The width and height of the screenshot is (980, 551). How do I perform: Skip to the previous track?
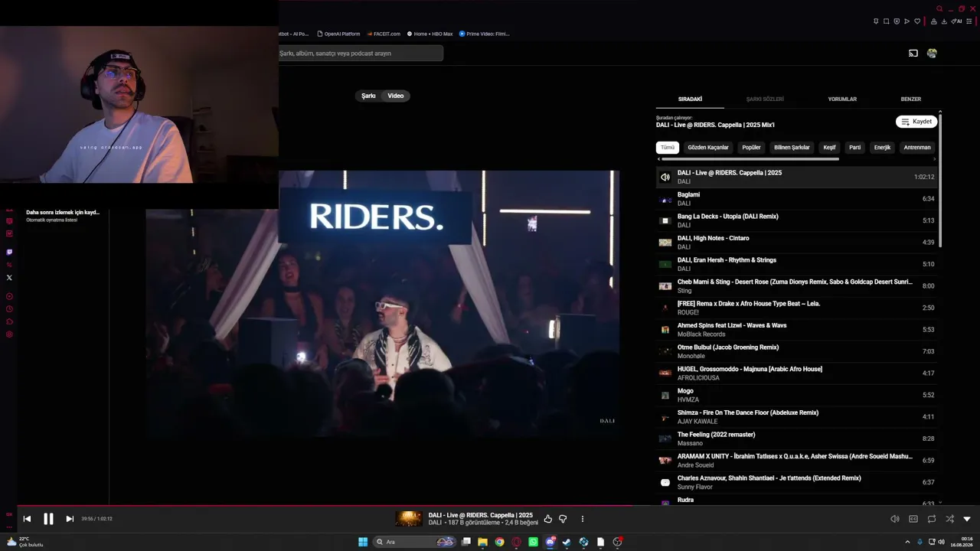pyautogui.click(x=27, y=519)
